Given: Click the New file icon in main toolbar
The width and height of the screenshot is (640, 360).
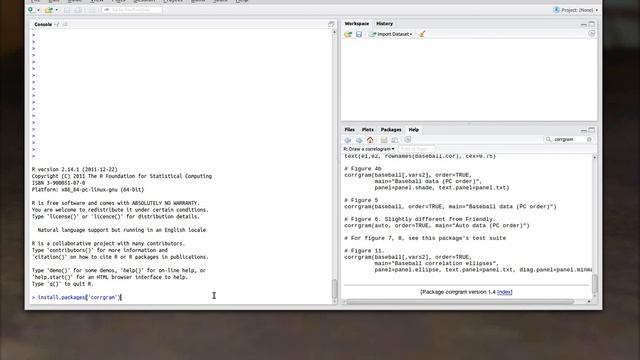Looking at the screenshot, I should click(31, 10).
